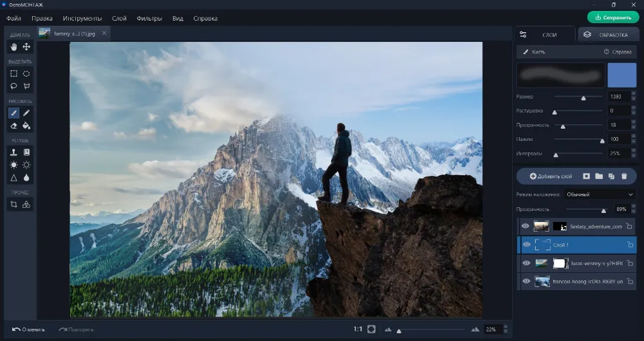Screen dimensions: 644x341
Task: Select the Stamp retouch tool
Action: 14,152
